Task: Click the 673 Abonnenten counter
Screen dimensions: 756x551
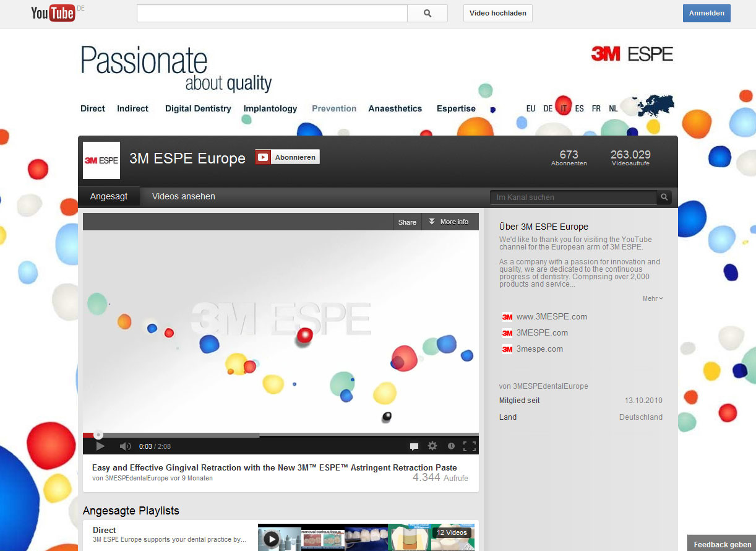Action: pyautogui.click(x=569, y=158)
